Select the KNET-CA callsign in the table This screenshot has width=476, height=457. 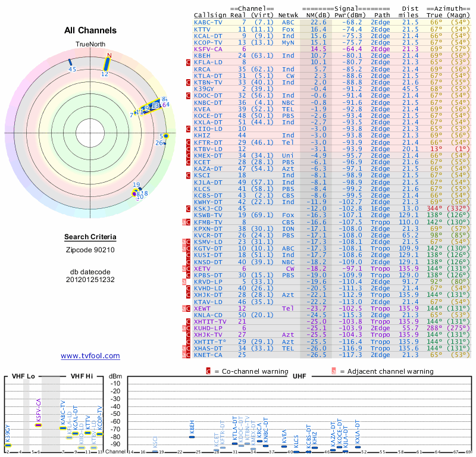(208, 355)
